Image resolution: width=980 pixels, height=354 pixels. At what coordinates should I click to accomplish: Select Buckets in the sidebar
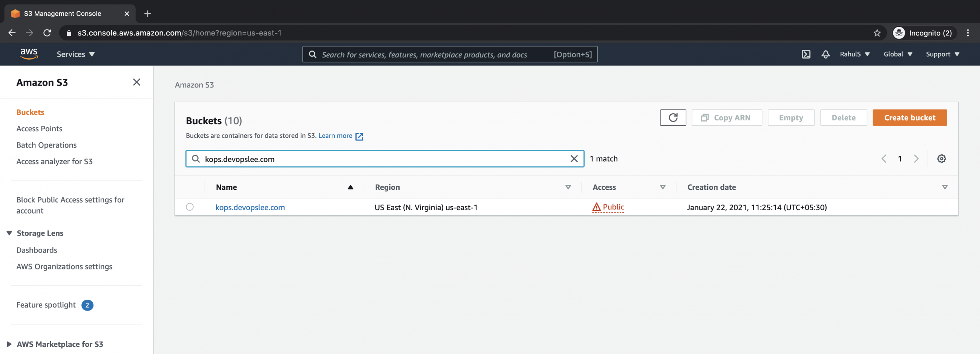coord(31,112)
